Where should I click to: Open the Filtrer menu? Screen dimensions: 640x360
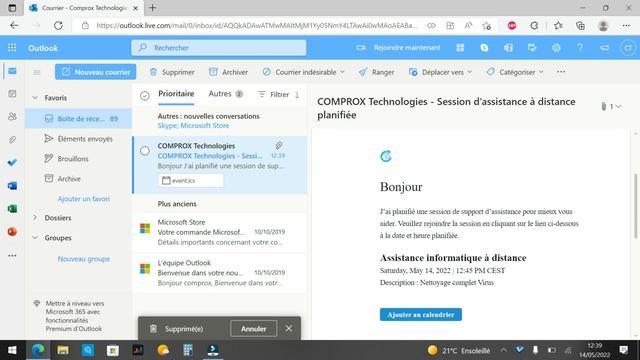pyautogui.click(x=273, y=94)
